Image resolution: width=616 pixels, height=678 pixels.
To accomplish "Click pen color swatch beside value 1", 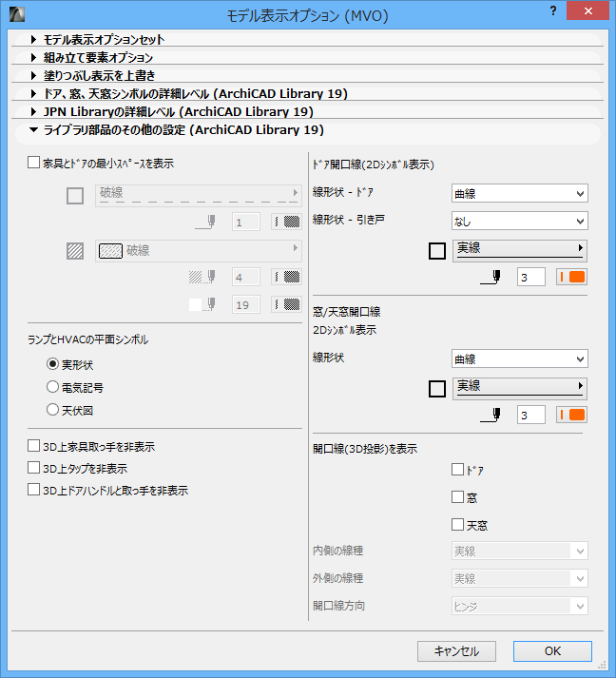I will tap(286, 222).
